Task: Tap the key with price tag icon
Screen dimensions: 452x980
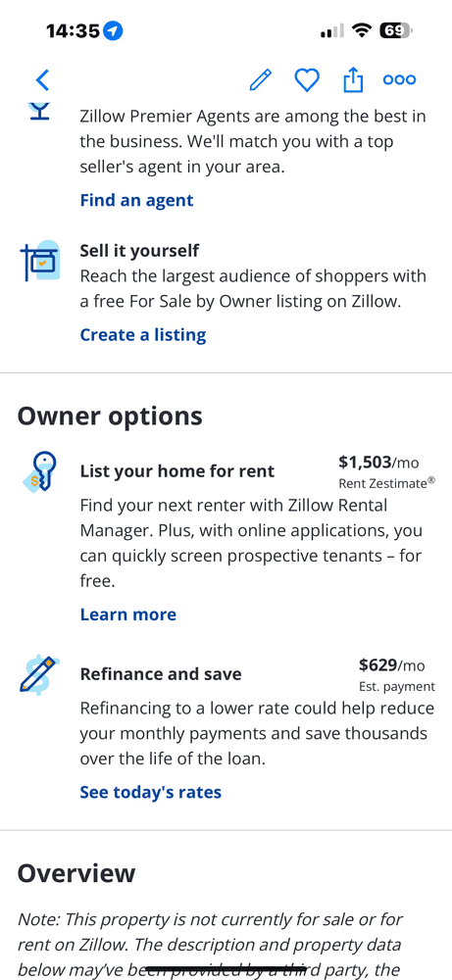Action: pos(40,471)
